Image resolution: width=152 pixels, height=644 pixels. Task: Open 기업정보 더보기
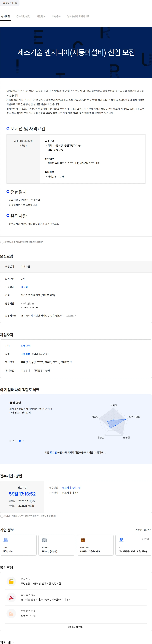[x=143, y=530]
